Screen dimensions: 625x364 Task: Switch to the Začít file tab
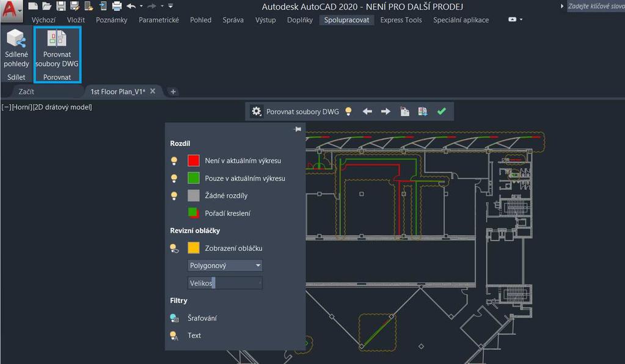pyautogui.click(x=26, y=92)
